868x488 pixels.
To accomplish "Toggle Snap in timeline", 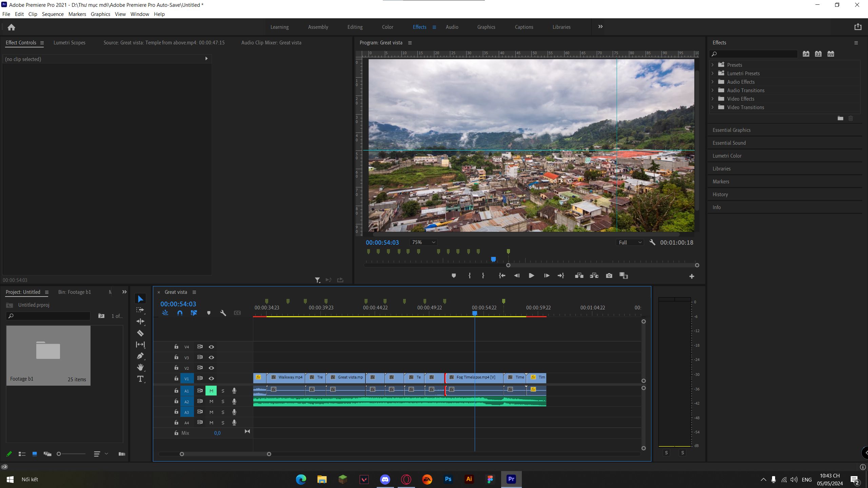I will pyautogui.click(x=180, y=313).
